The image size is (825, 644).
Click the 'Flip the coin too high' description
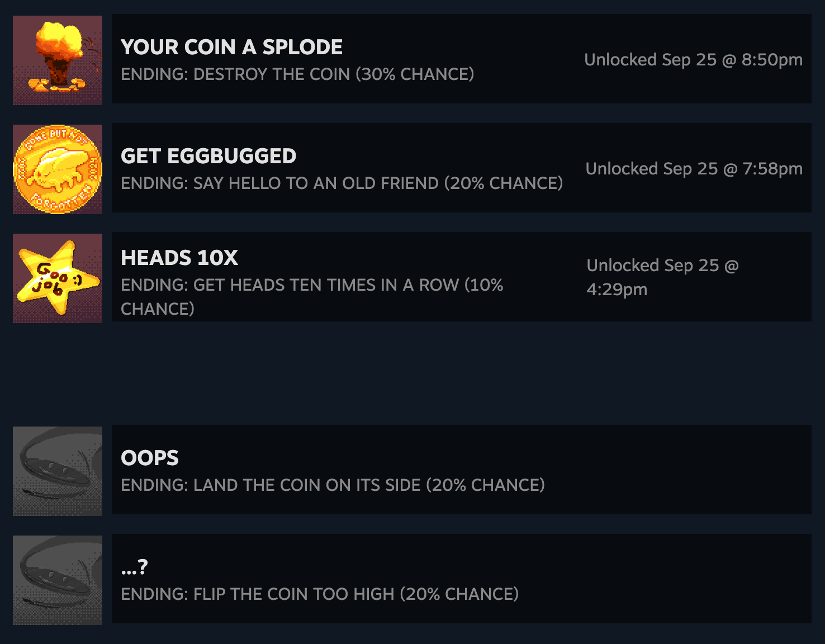[320, 594]
